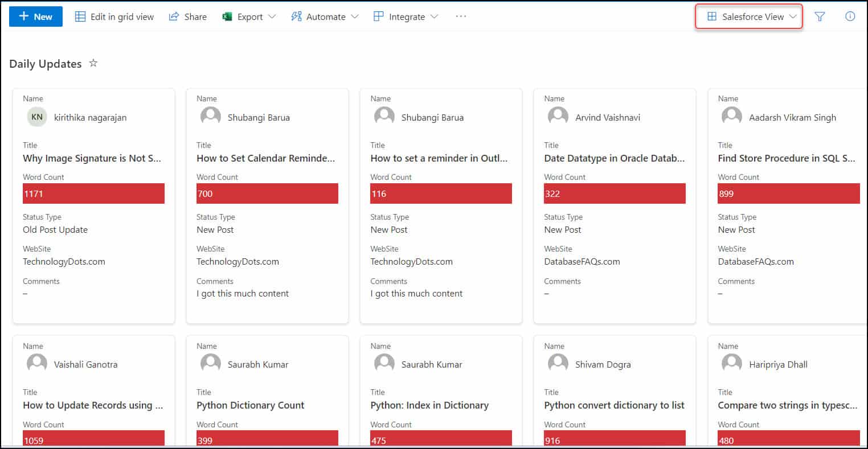The height and width of the screenshot is (449, 868).
Task: Click Arvind Vaishnavi's avatar icon
Action: point(558,116)
